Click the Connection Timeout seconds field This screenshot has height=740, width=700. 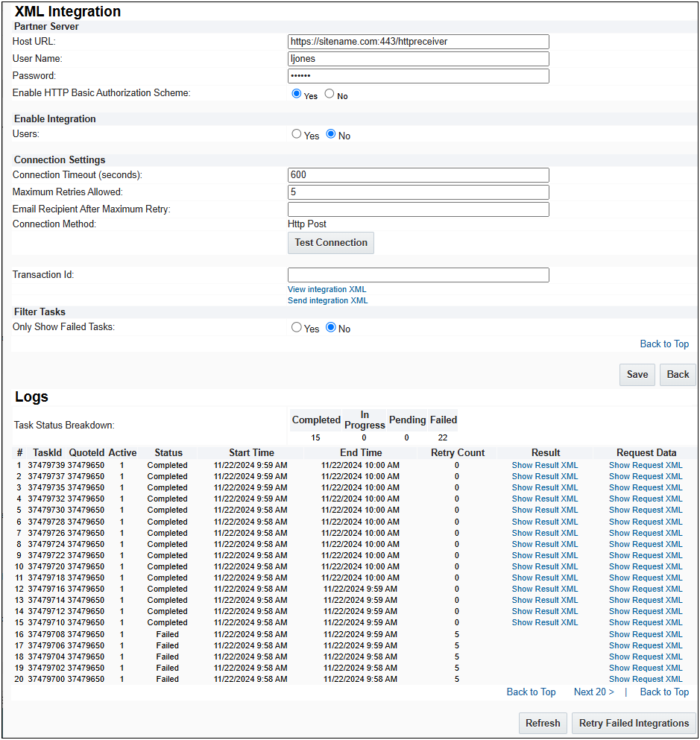pos(417,174)
